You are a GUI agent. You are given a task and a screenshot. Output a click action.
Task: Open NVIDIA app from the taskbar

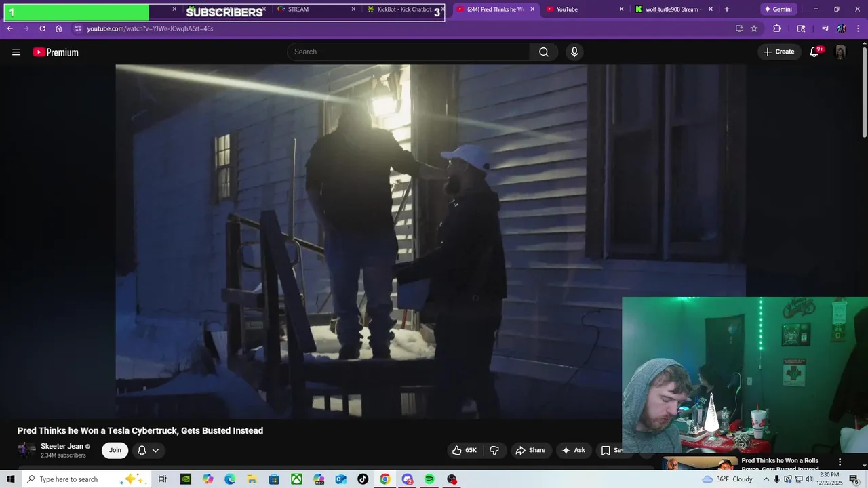[185, 479]
